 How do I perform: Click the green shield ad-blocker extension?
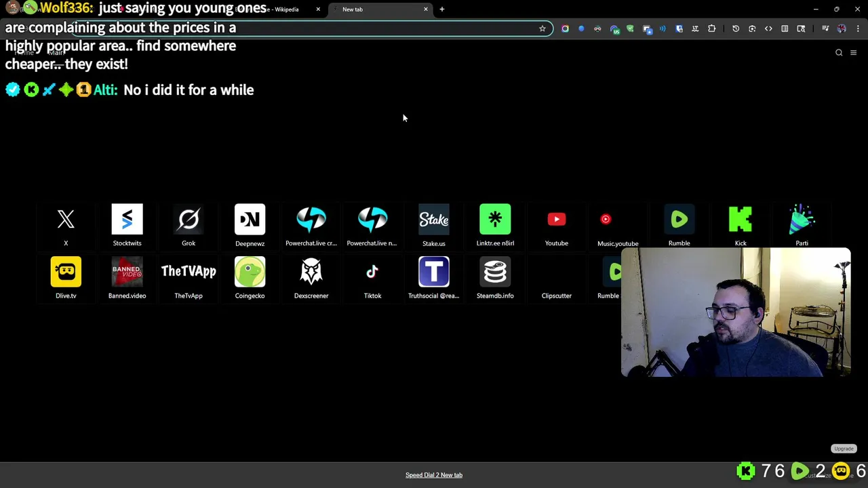(x=630, y=28)
